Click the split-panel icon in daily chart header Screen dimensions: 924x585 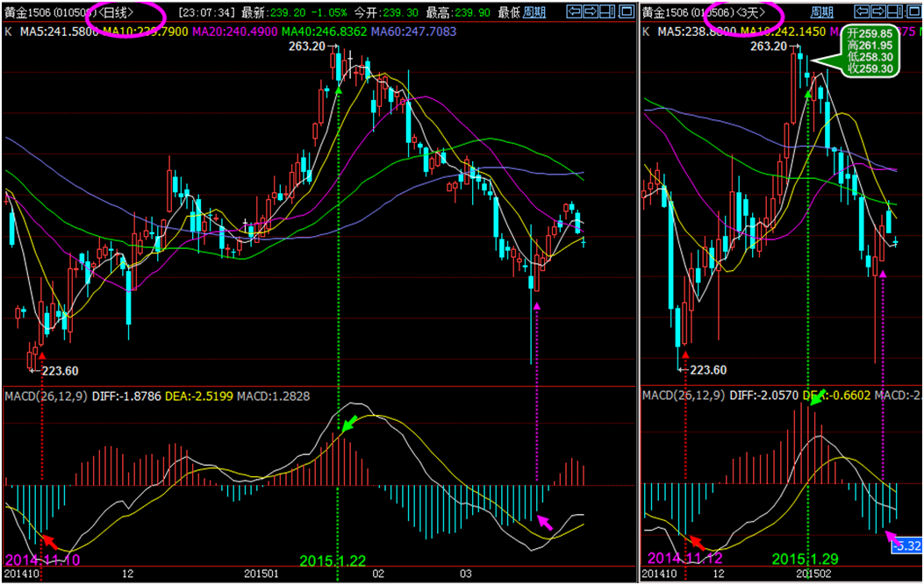pos(606,12)
